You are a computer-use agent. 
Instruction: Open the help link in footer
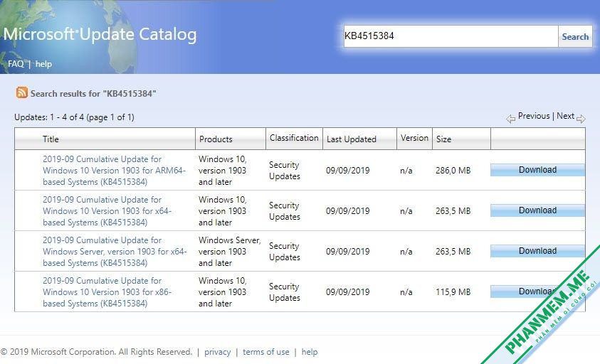pos(310,352)
